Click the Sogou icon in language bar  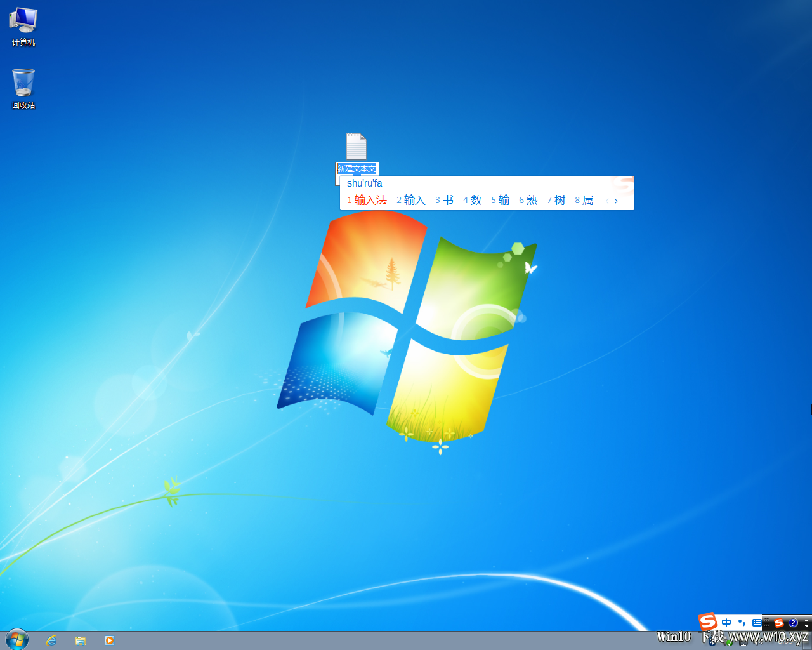pyautogui.click(x=779, y=623)
